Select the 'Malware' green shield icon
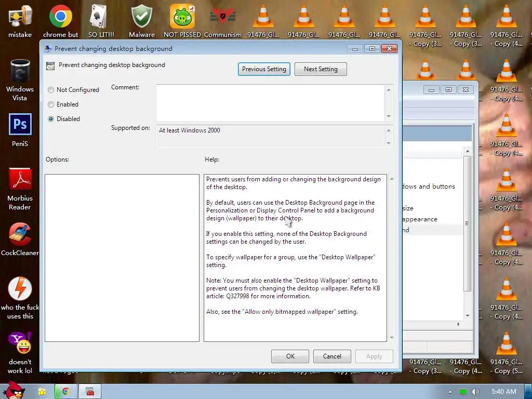The image size is (532, 399). tap(141, 21)
